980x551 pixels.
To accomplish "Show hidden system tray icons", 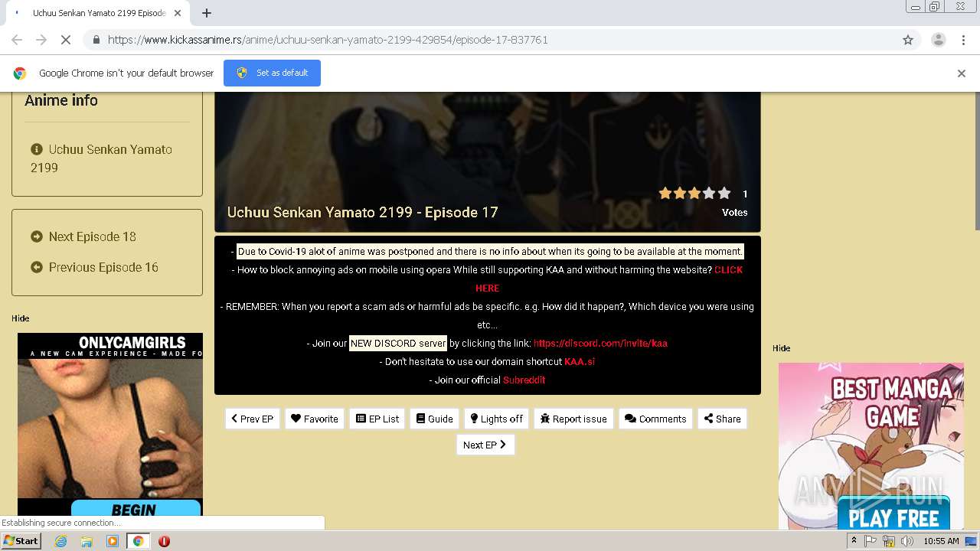I will [x=854, y=541].
